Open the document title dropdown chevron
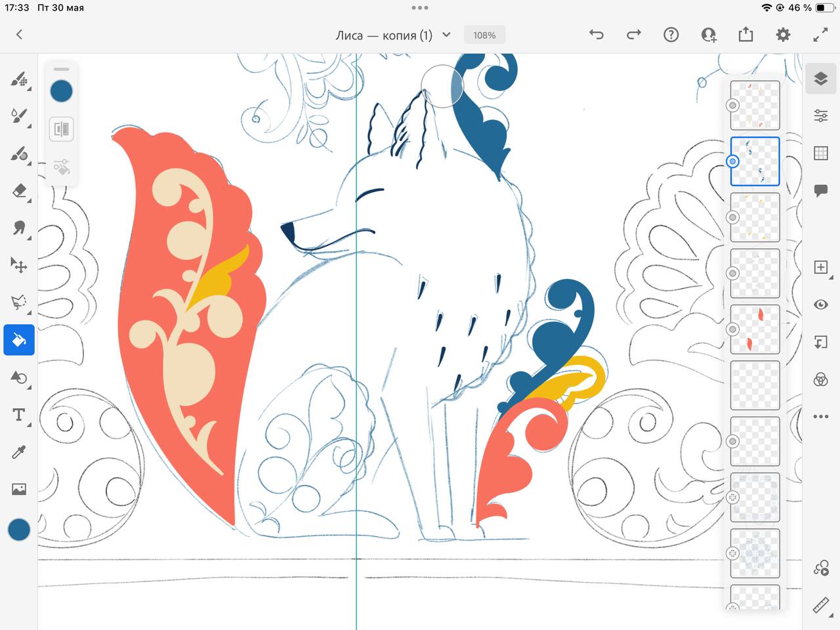The image size is (840, 630). point(446,35)
